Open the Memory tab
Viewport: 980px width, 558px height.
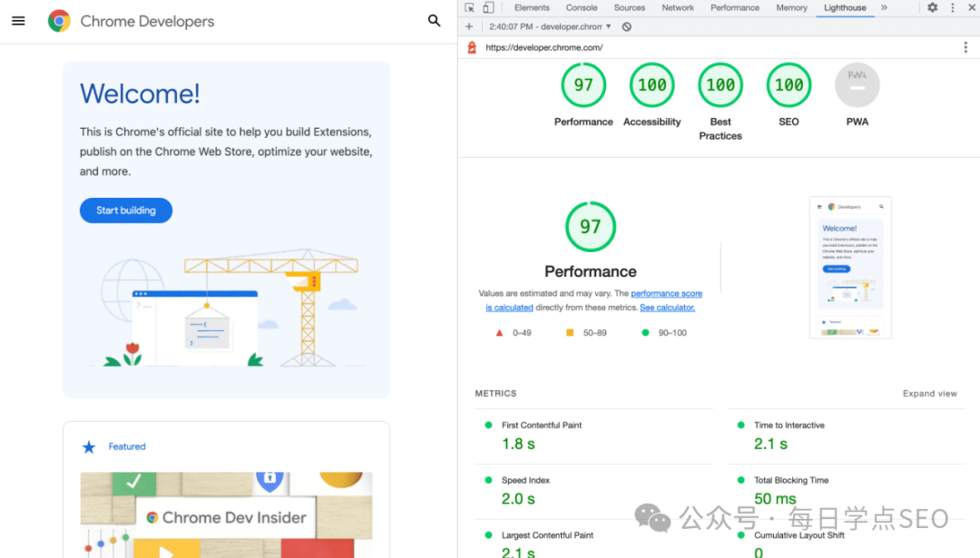[791, 7]
